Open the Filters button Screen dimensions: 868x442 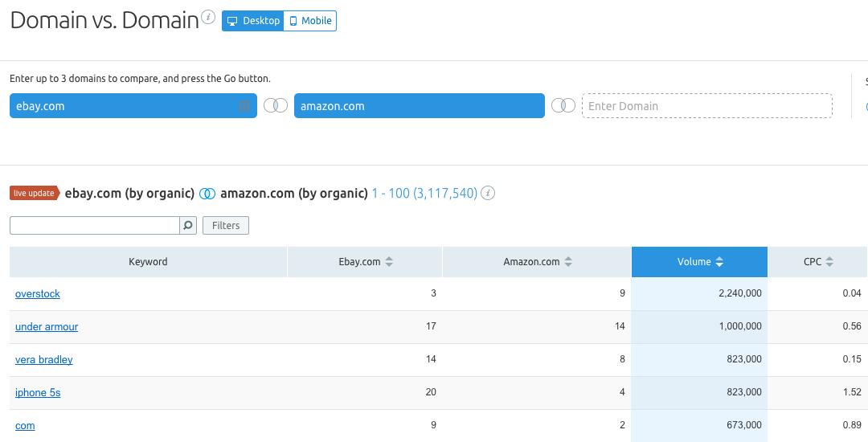[226, 225]
